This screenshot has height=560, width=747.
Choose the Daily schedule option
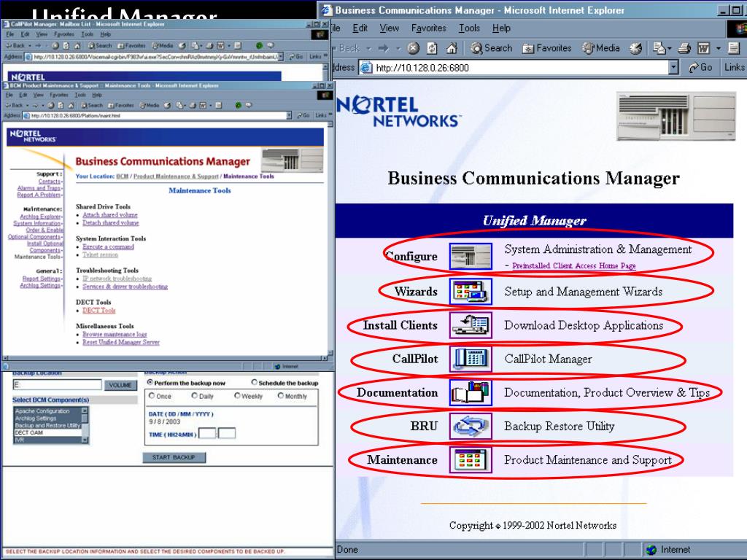194,396
